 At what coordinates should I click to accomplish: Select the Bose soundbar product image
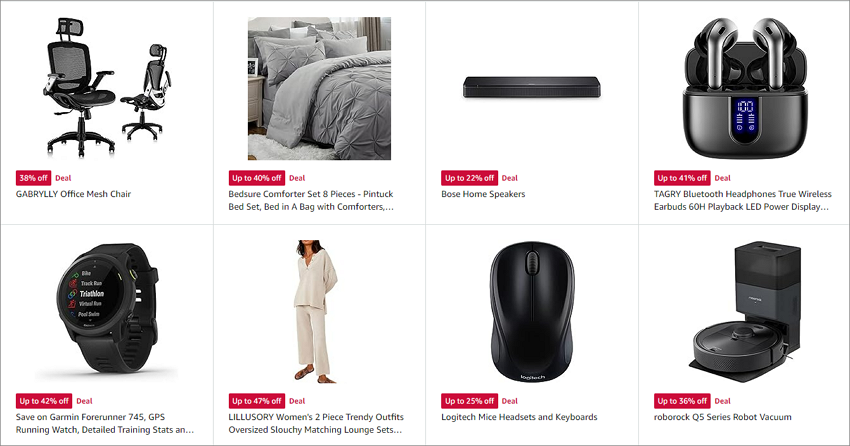532,87
